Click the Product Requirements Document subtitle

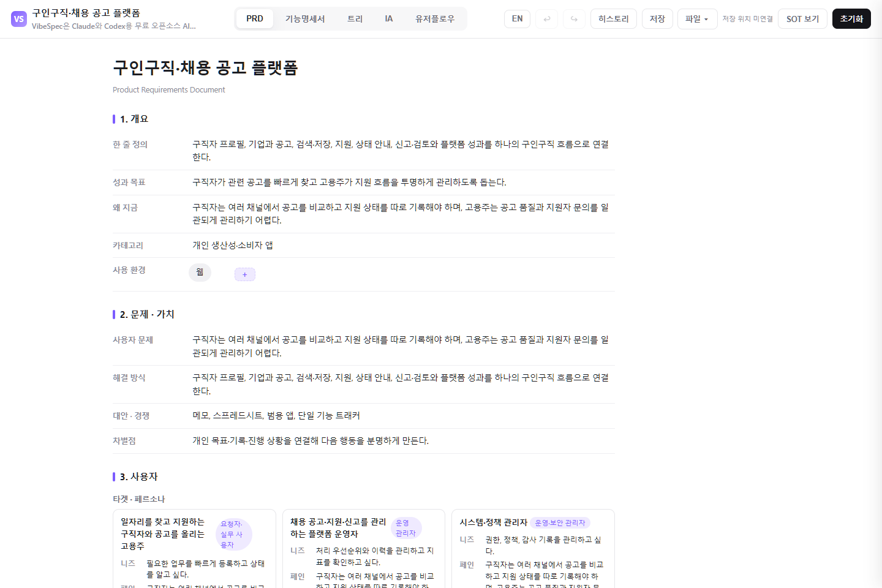tap(168, 90)
